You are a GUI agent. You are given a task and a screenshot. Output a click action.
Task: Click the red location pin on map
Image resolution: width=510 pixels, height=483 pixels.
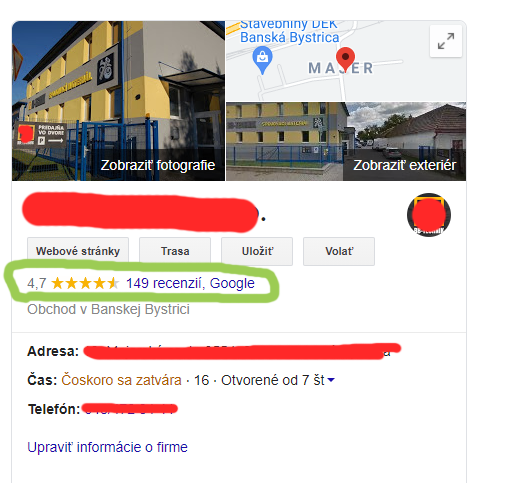[x=345, y=59]
